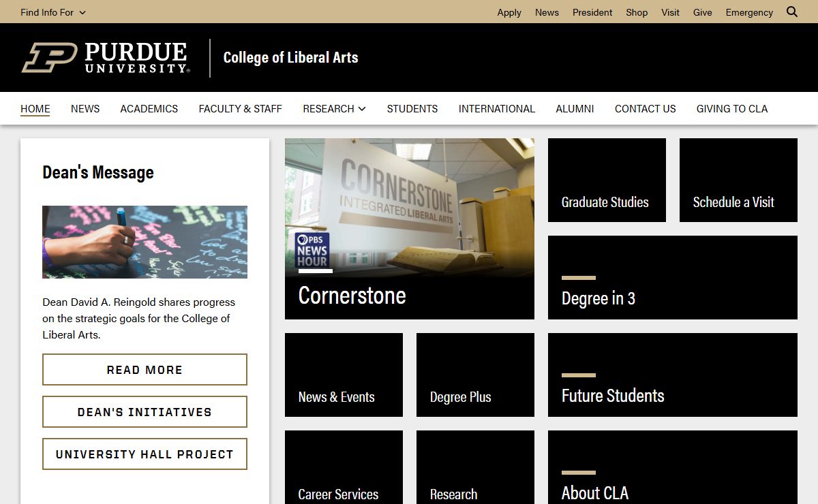818x504 pixels.
Task: Open the Graduate Studies tile
Action: click(607, 180)
